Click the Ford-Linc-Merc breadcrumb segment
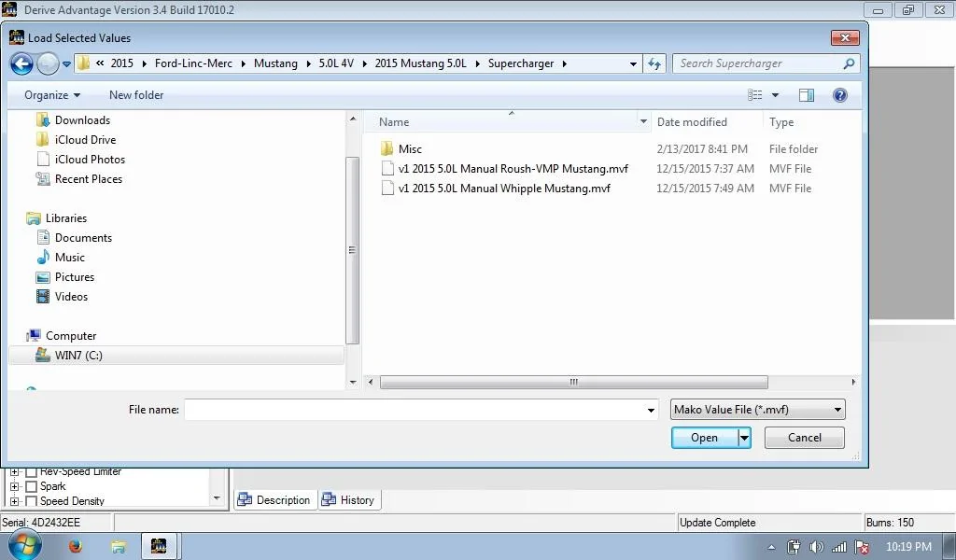Screen dimensions: 956x560 (x=193, y=63)
